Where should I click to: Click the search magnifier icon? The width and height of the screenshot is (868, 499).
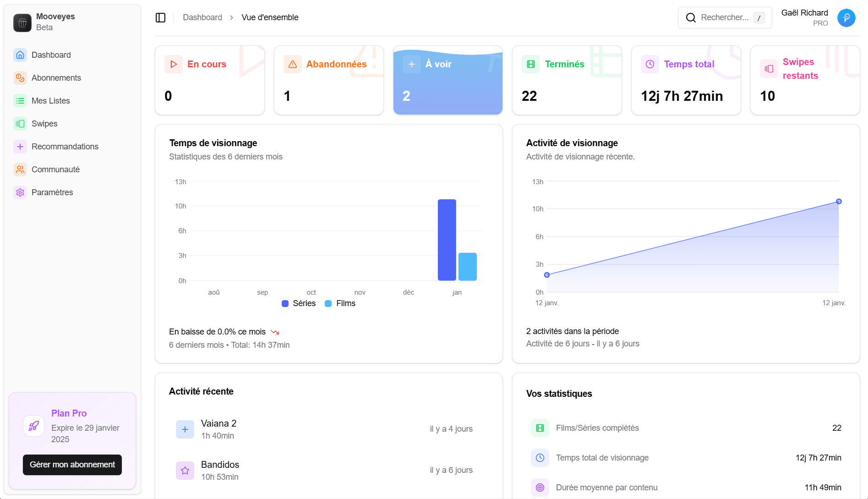pos(691,17)
